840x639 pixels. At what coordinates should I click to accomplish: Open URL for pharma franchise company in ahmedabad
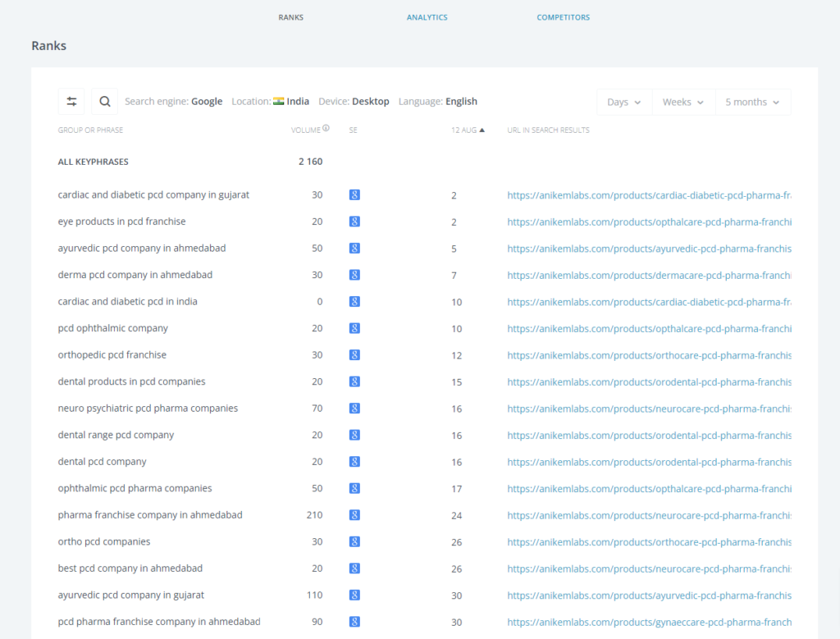(x=650, y=516)
